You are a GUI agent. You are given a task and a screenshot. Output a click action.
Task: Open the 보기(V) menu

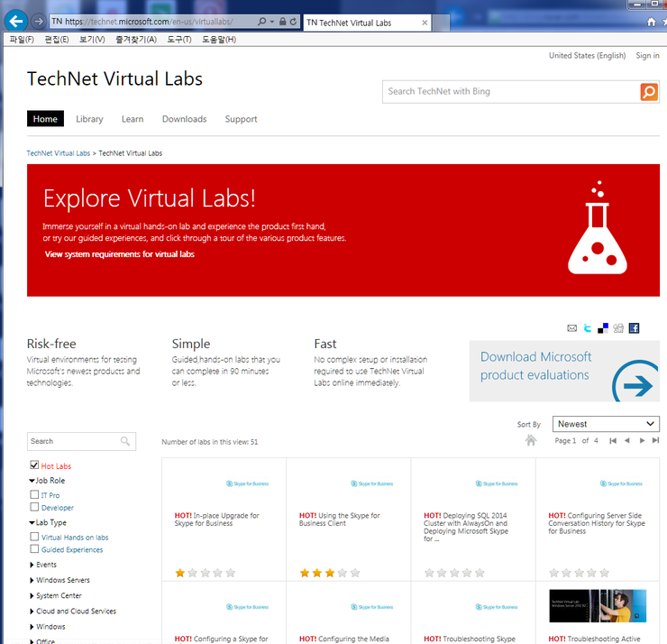pos(92,40)
